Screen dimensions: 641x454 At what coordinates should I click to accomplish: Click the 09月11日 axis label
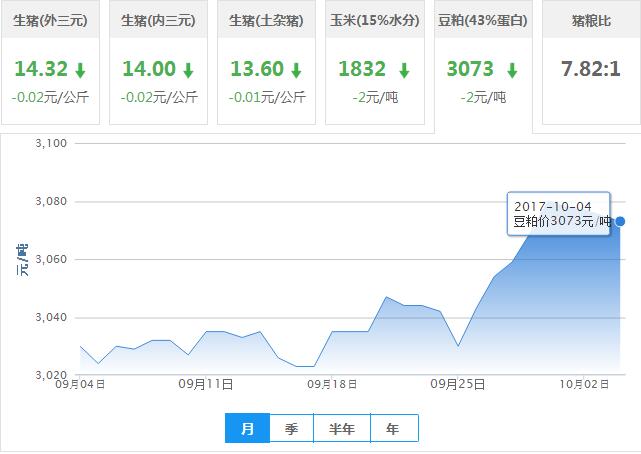206,384
